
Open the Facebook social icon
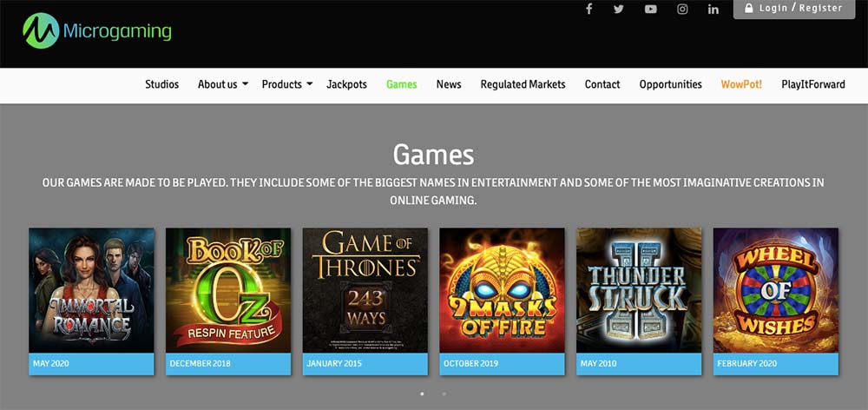click(589, 9)
